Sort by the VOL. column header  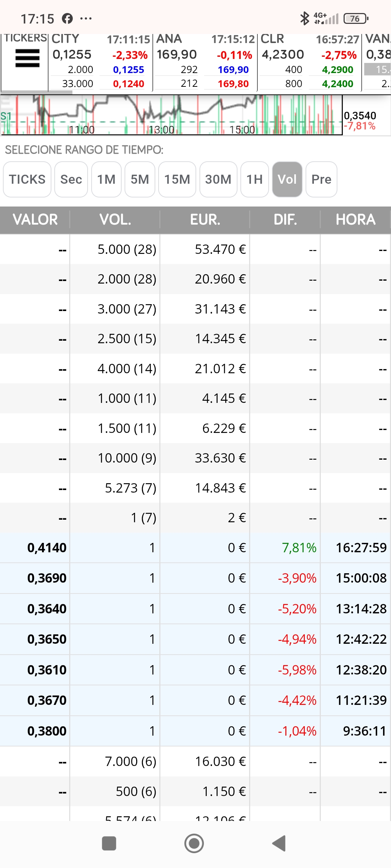click(x=115, y=220)
